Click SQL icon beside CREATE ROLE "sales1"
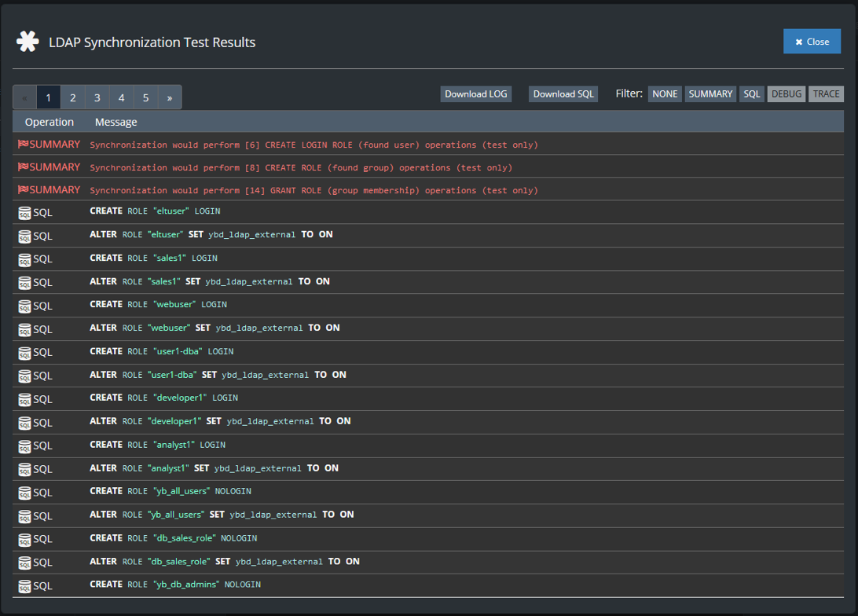858x616 pixels. pos(24,259)
